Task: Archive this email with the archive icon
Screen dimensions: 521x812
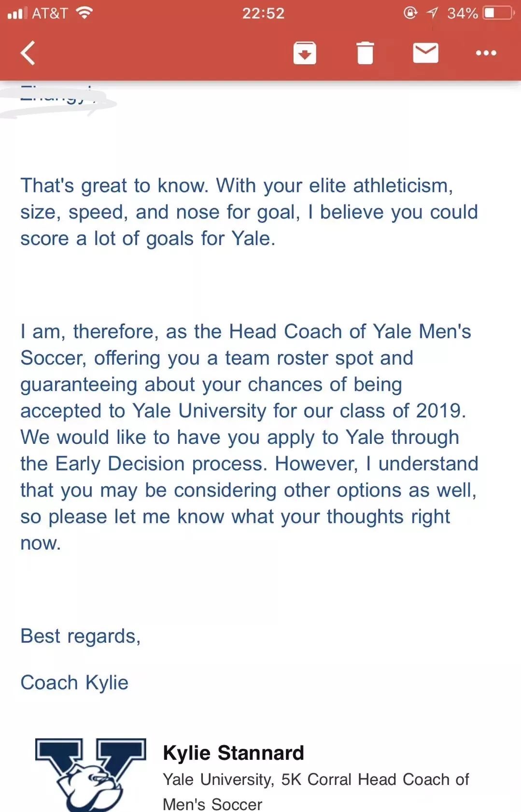Action: tap(305, 53)
